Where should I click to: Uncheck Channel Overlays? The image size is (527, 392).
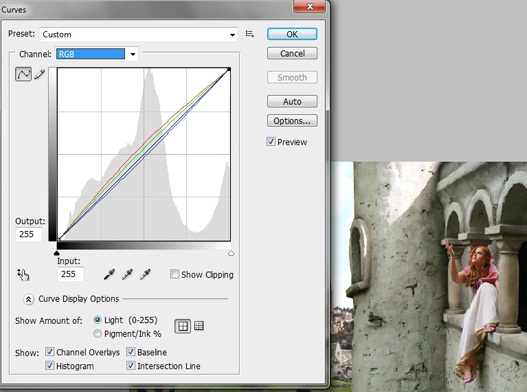[49, 352]
